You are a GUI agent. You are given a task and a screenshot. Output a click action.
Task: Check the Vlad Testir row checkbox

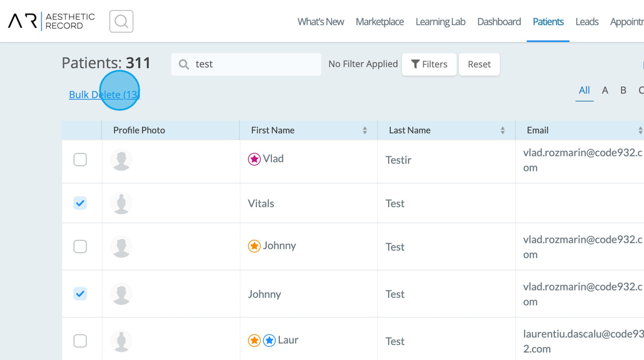coord(80,159)
